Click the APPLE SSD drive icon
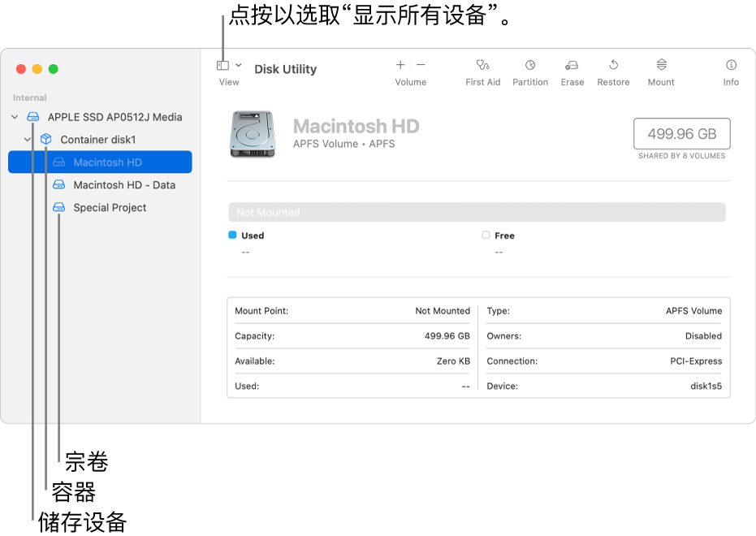756x536 pixels. [32, 117]
